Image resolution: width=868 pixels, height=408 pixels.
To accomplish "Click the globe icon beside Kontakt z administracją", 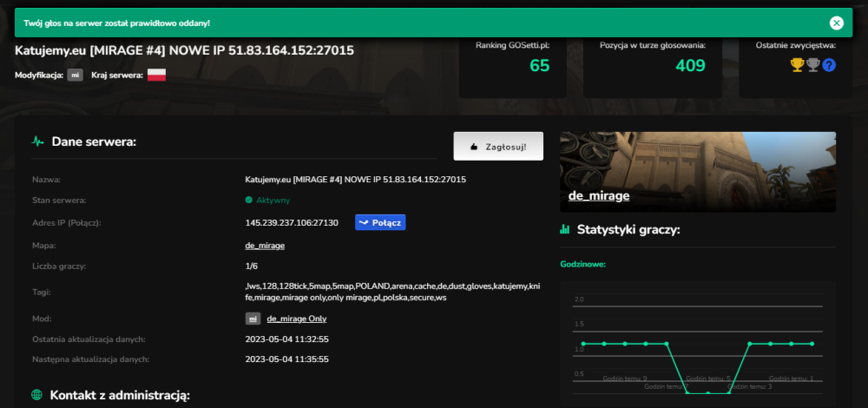I will pos(37,395).
